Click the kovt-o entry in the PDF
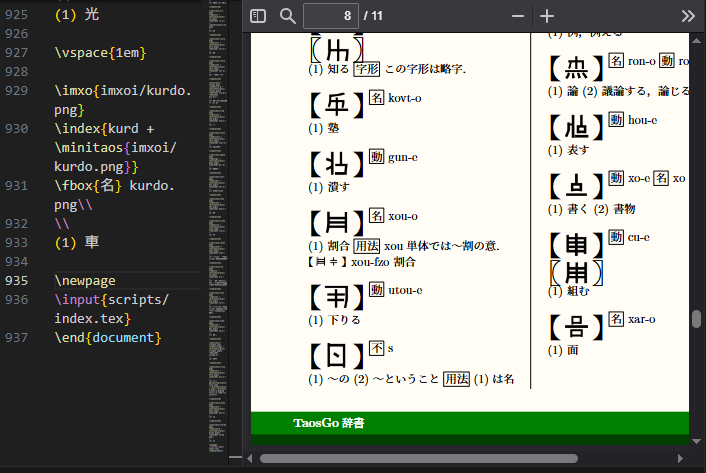706x473 pixels. 405,98
